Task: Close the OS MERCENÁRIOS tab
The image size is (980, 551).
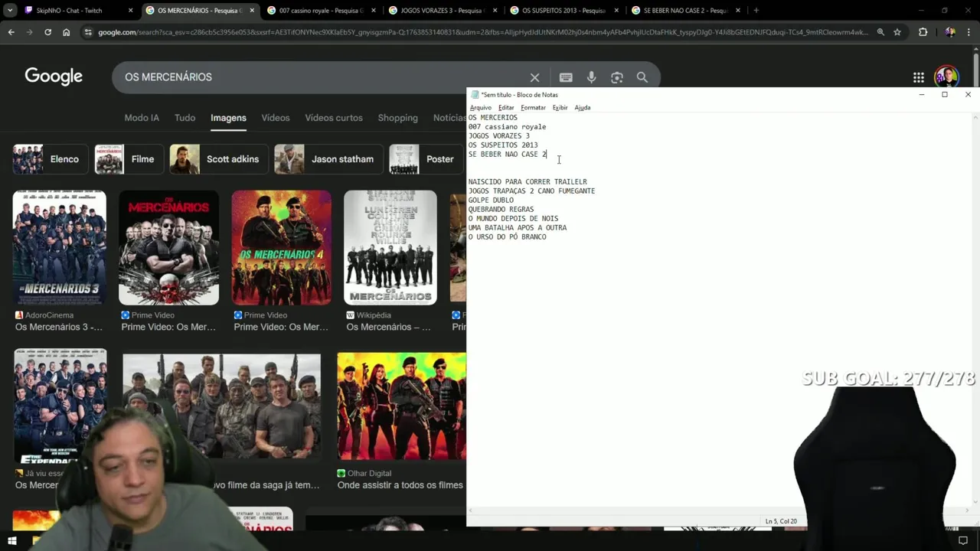Action: pyautogui.click(x=252, y=11)
